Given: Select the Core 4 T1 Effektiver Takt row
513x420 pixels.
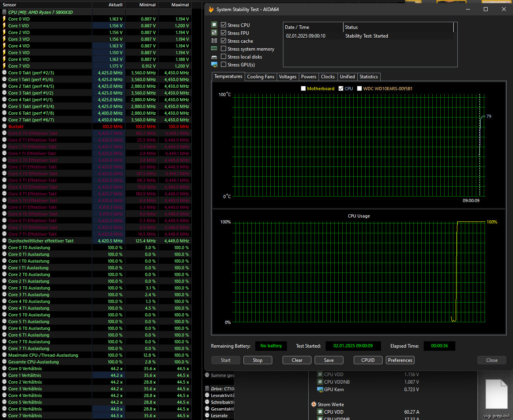Looking at the screenshot, I should pos(96,194).
